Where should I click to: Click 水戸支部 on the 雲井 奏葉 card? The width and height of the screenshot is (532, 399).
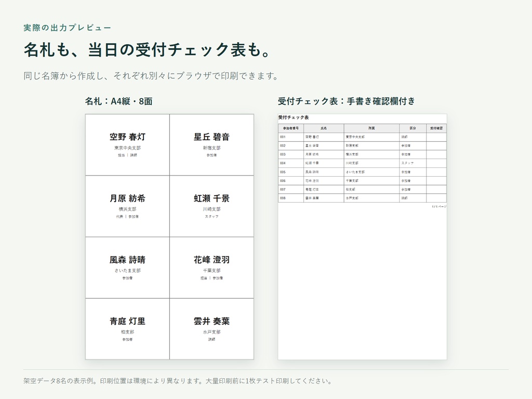[x=212, y=332]
